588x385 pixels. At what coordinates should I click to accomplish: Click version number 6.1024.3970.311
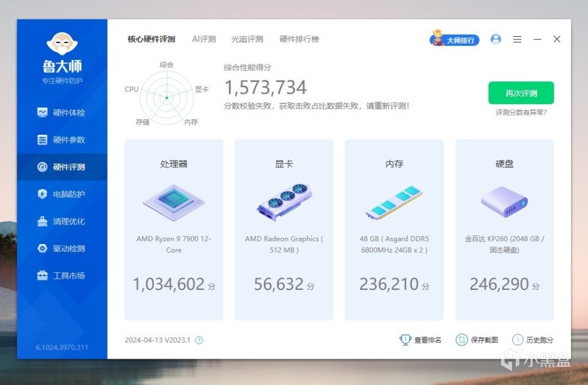pos(62,348)
